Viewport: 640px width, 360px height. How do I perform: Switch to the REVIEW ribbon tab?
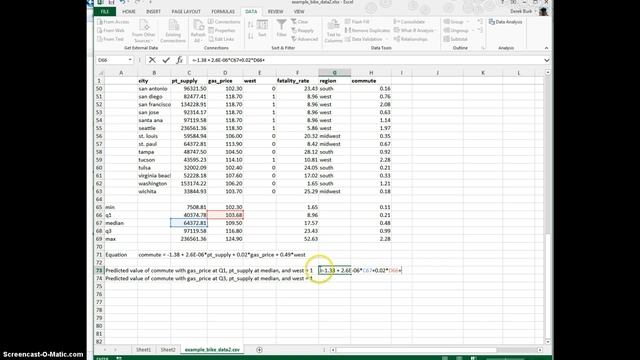(x=276, y=11)
